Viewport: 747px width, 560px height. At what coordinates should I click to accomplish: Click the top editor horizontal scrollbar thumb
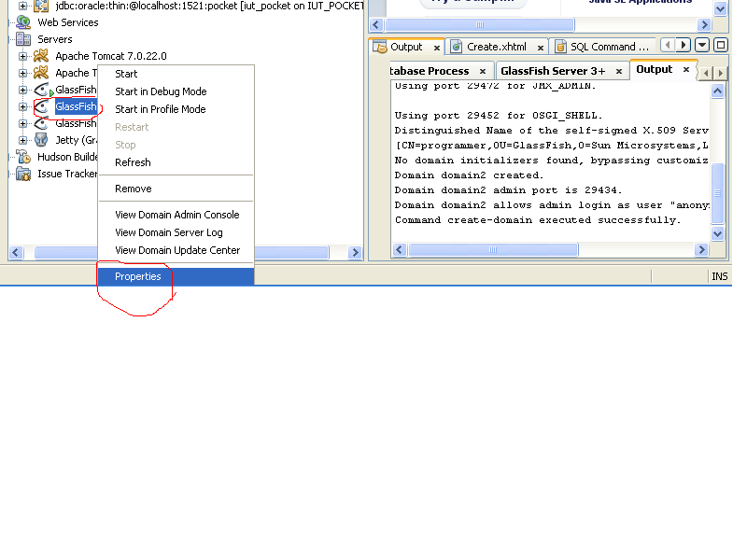pos(480,25)
